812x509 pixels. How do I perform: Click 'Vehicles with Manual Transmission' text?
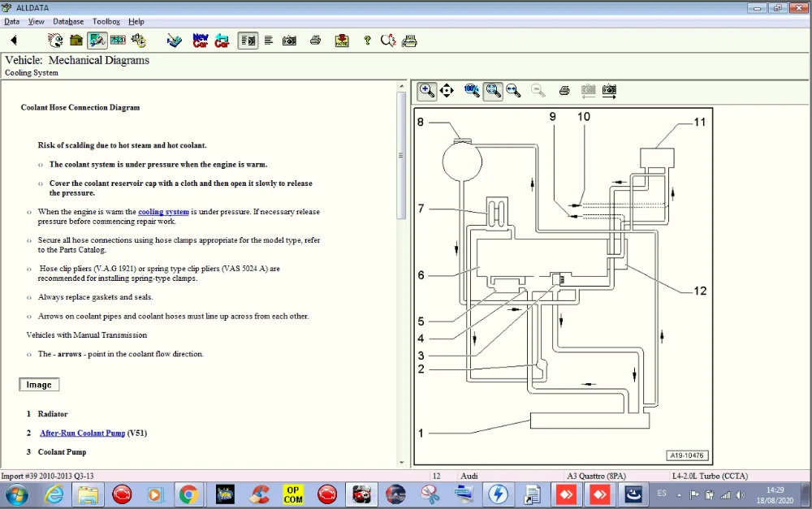[x=87, y=335]
